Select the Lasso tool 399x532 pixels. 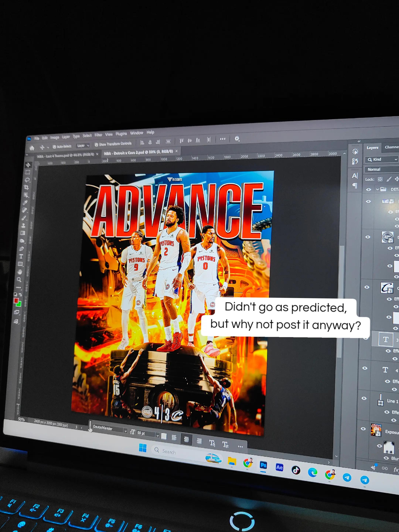27,180
